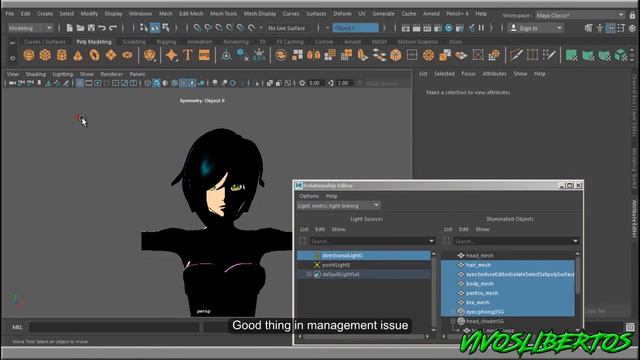Click the shelf options gear icon

[12, 58]
